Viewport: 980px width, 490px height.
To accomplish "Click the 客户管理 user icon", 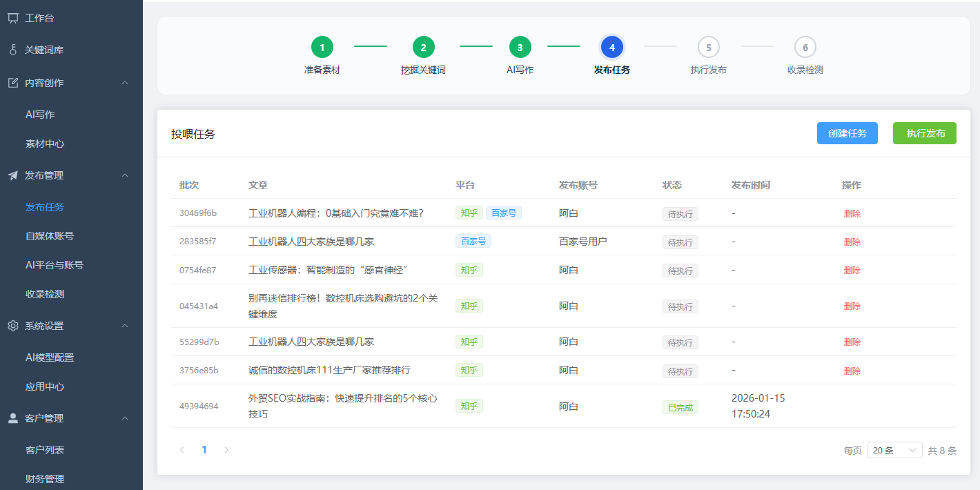I will click(12, 418).
